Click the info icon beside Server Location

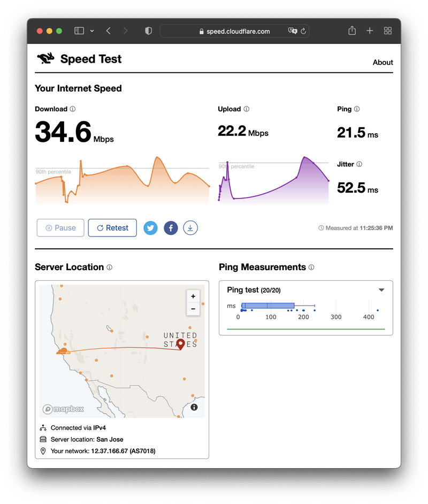(x=110, y=268)
